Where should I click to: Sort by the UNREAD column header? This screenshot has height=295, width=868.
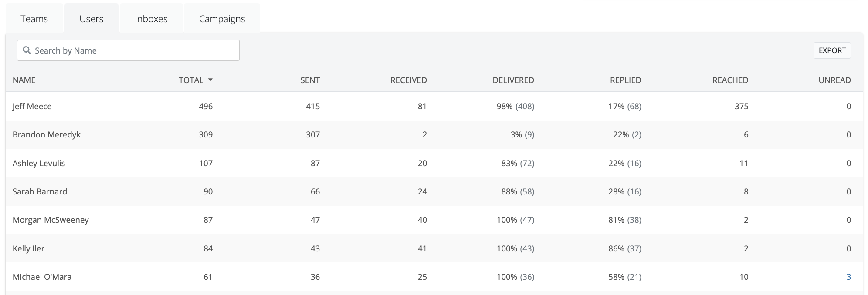pyautogui.click(x=834, y=80)
